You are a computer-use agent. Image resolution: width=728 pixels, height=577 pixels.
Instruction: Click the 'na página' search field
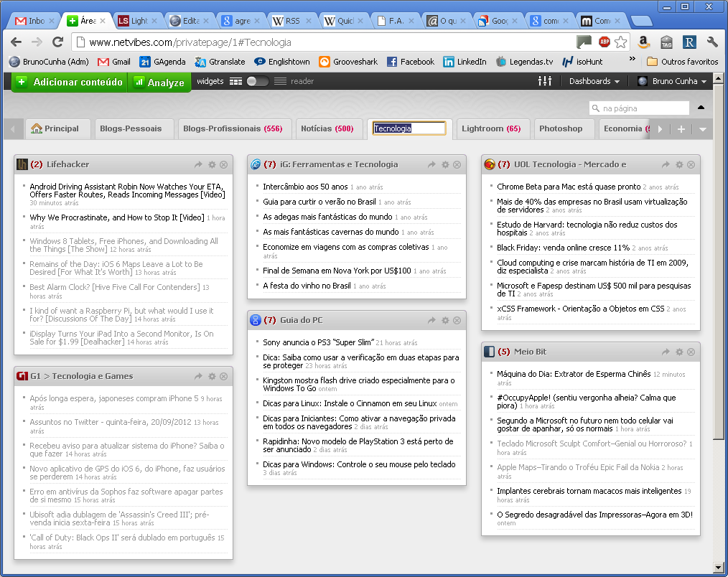pos(639,108)
